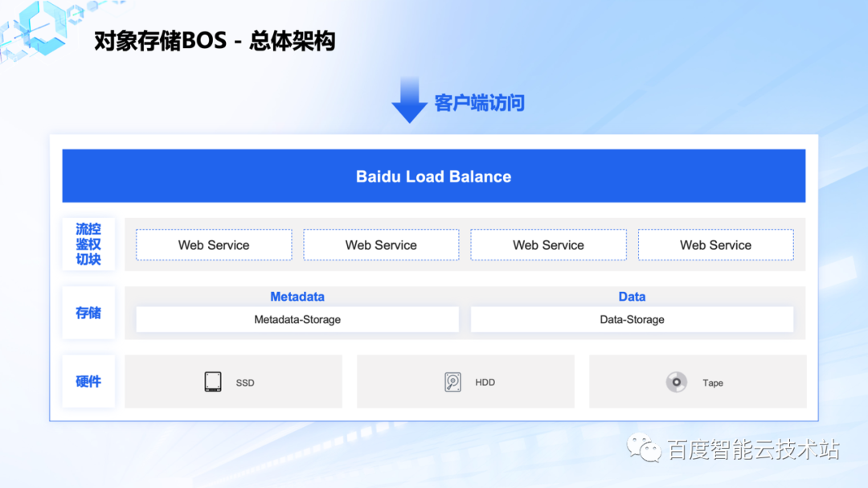Click the SSD text label
Viewport: 868px width, 488px height.
[245, 383]
